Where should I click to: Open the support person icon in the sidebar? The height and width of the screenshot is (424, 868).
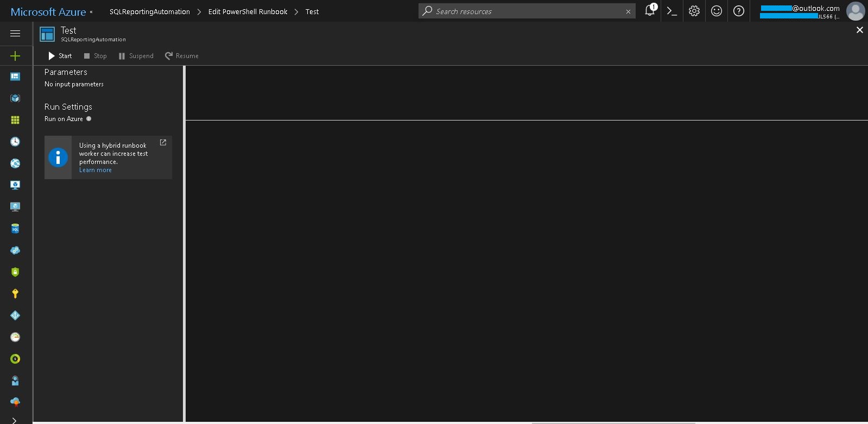pyautogui.click(x=15, y=381)
